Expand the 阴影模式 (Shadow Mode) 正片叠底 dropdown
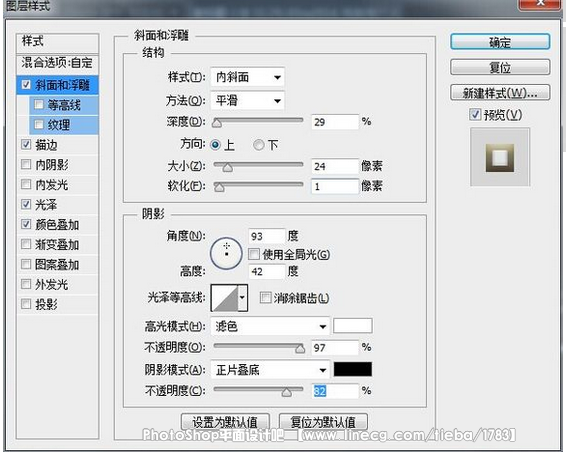This screenshot has height=452, width=566. point(270,370)
